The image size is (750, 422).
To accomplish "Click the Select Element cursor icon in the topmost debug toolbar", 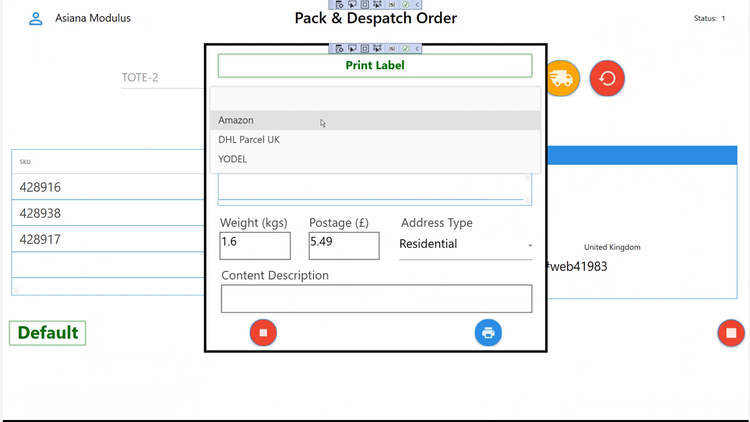I will click(x=352, y=5).
